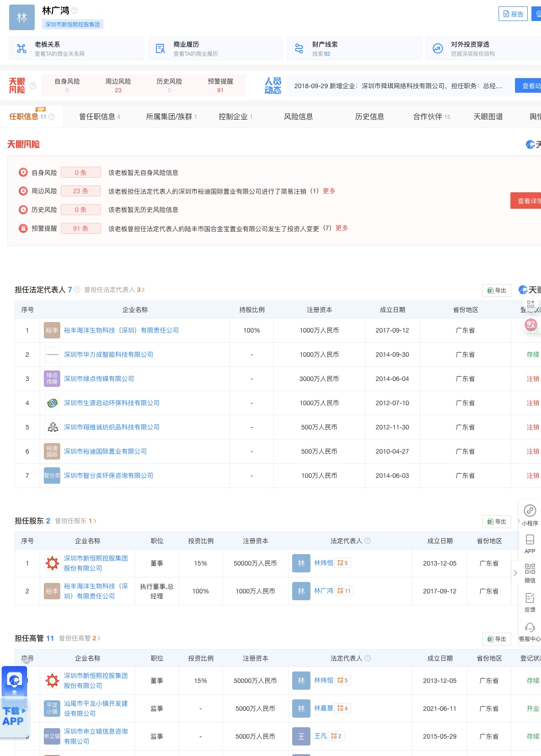Click 23 条 count badge for 周边风险
This screenshot has width=541, height=756.
pos(81,191)
